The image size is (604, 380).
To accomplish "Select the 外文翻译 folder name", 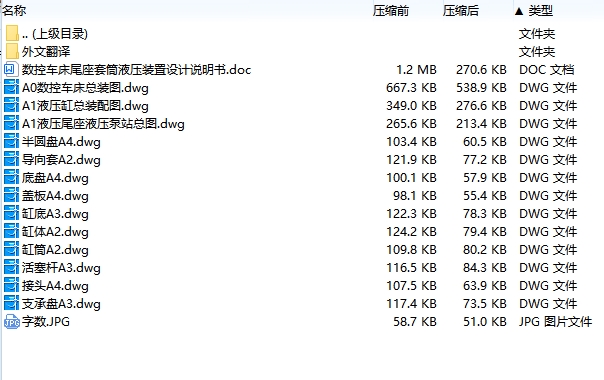I will (46, 52).
